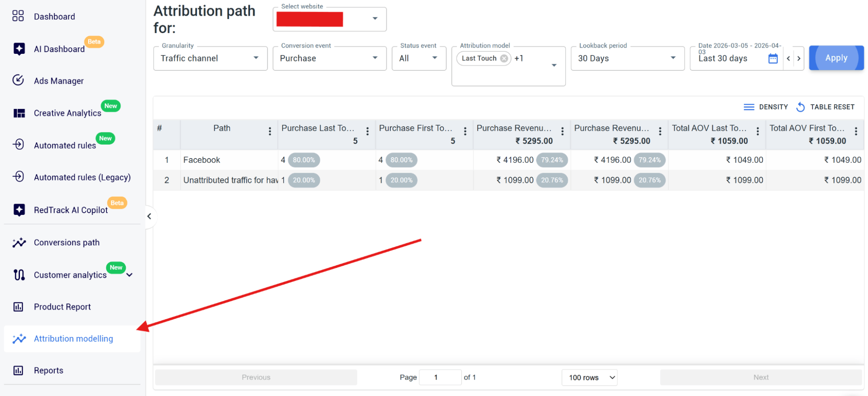Open the AI Dashboard menu item
Image resolution: width=868 pixels, height=396 pixels.
[59, 49]
